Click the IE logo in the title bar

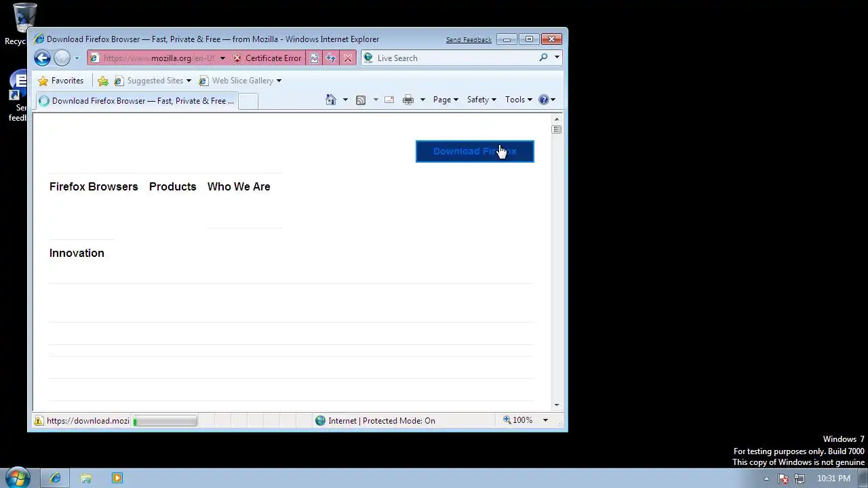pos(39,39)
